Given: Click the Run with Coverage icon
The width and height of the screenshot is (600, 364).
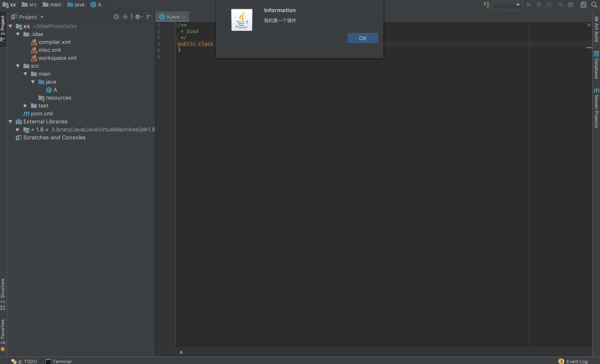Looking at the screenshot, I should 550,5.
